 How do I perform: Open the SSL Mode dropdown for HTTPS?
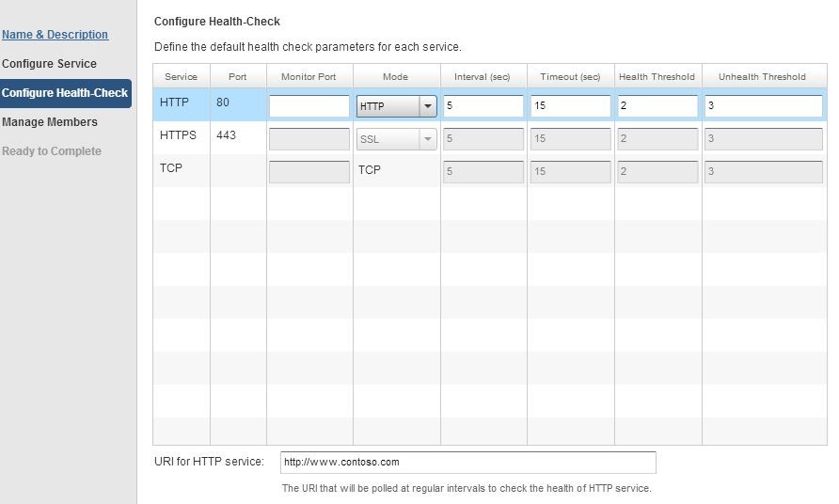tap(397, 139)
